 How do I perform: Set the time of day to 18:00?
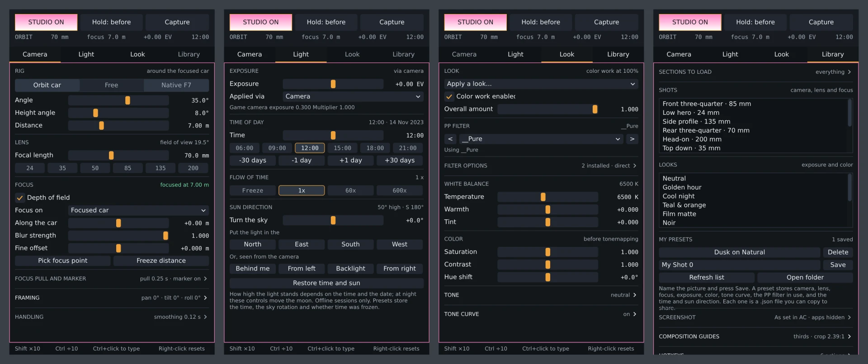tap(375, 148)
